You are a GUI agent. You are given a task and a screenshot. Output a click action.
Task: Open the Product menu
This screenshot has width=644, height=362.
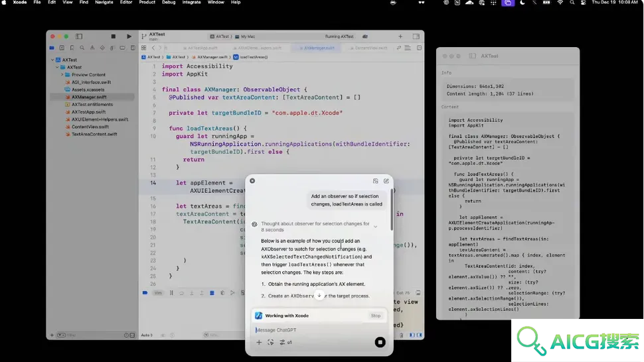pyautogui.click(x=147, y=3)
